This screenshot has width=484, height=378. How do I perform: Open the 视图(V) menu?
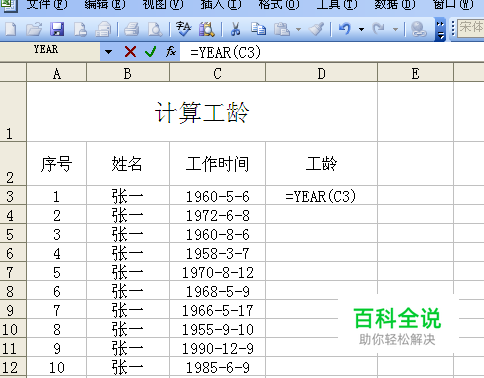(163, 5)
